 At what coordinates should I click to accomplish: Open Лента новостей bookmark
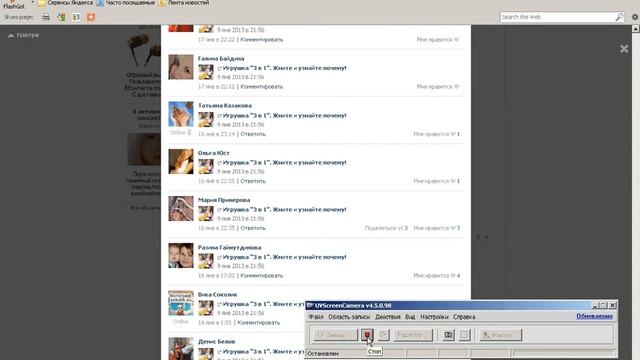coord(184,3)
